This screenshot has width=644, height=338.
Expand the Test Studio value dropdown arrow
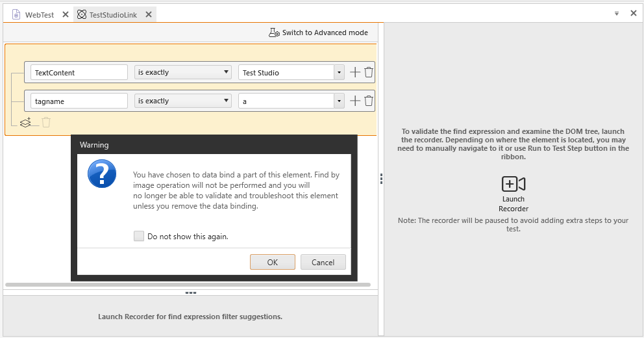click(x=339, y=72)
